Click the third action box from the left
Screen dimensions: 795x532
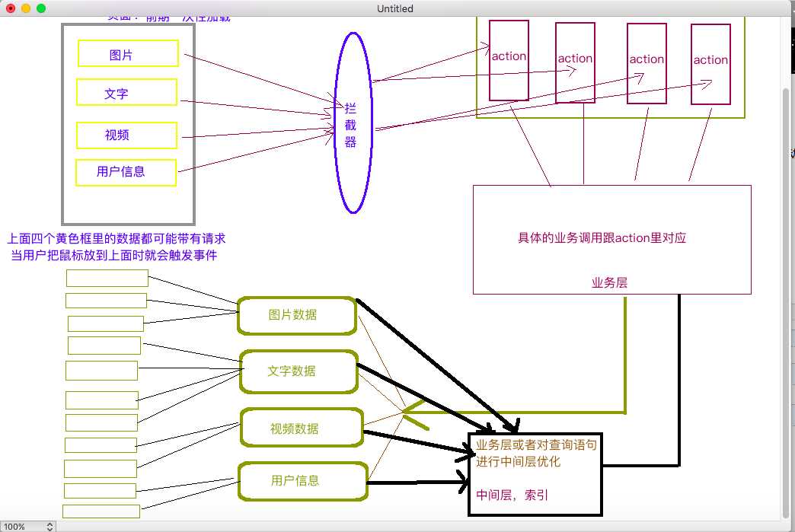[647, 63]
